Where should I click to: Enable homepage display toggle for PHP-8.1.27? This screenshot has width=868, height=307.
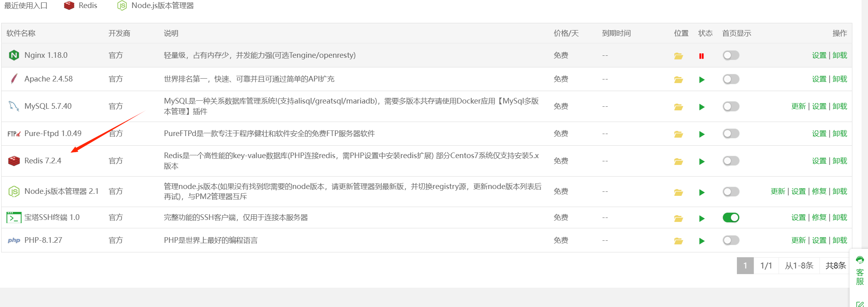(x=731, y=240)
